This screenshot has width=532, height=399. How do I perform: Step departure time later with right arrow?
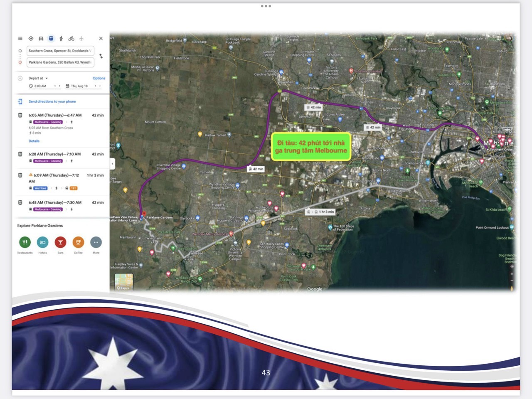coord(59,86)
